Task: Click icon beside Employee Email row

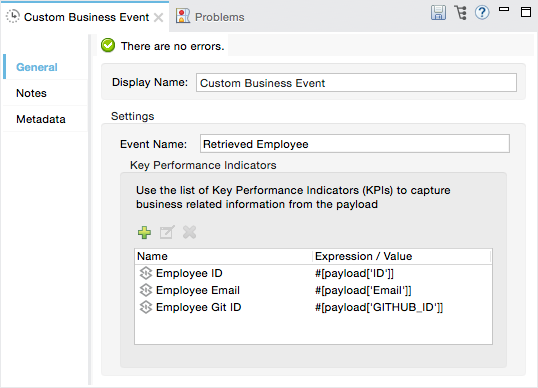Action: pyautogui.click(x=146, y=290)
